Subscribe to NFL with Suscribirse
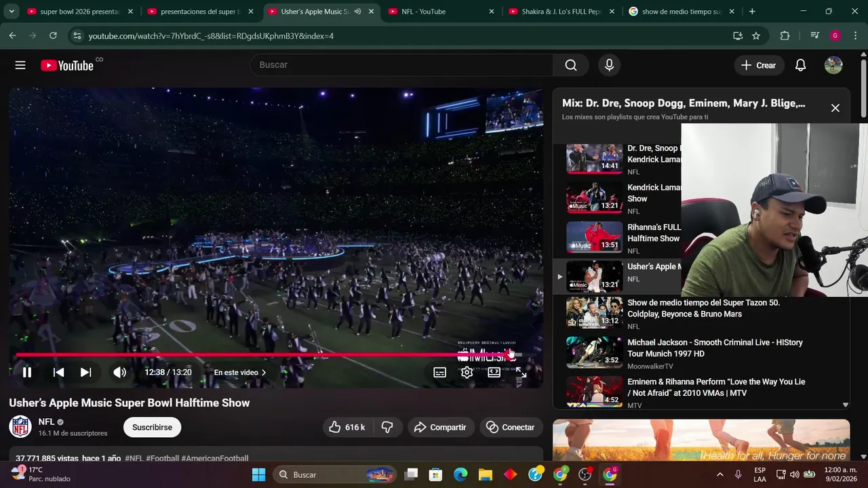The height and width of the screenshot is (488, 868). 152,427
